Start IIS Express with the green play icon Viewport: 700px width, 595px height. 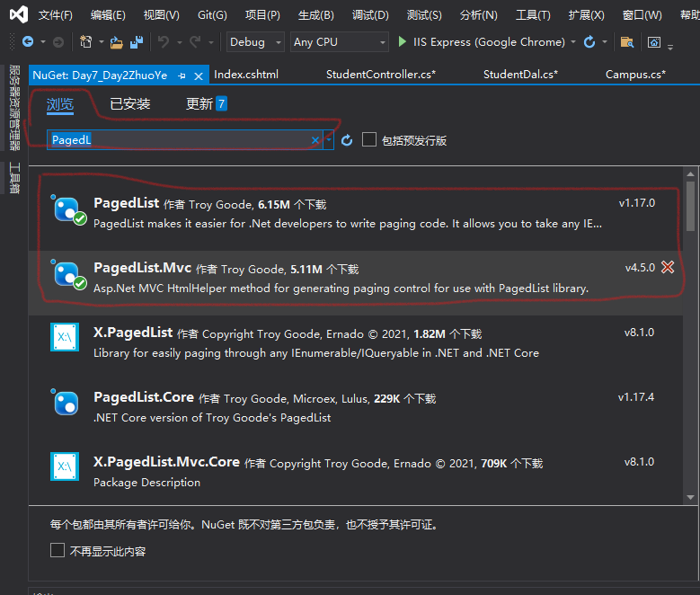(x=402, y=42)
